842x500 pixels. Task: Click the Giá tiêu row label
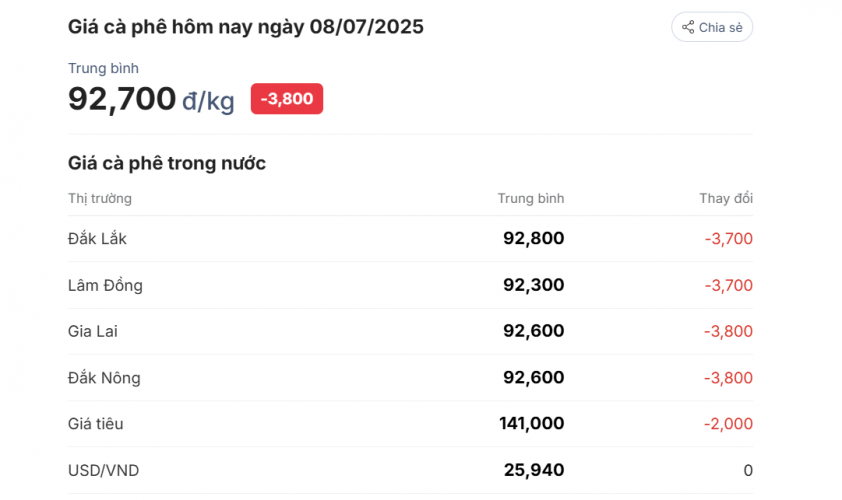pos(96,424)
